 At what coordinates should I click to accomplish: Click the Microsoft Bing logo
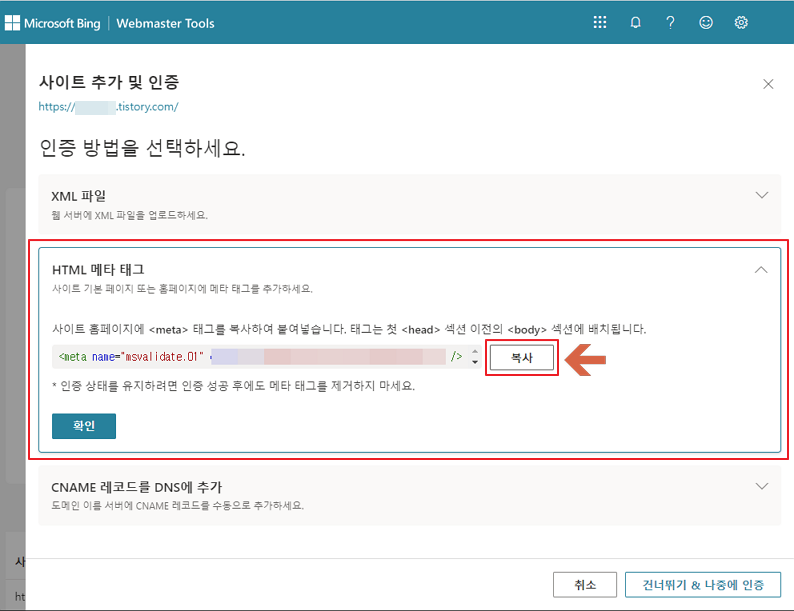point(53,23)
